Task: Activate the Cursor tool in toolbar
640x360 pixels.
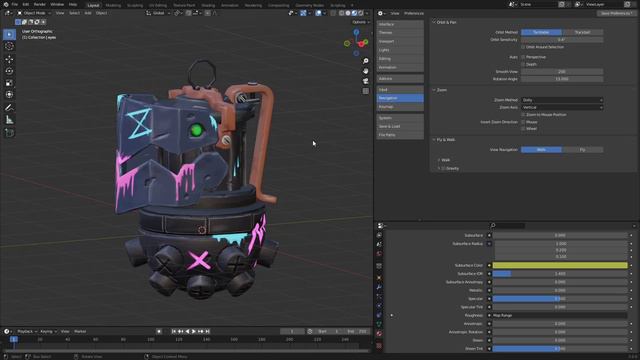Action: coord(9,47)
